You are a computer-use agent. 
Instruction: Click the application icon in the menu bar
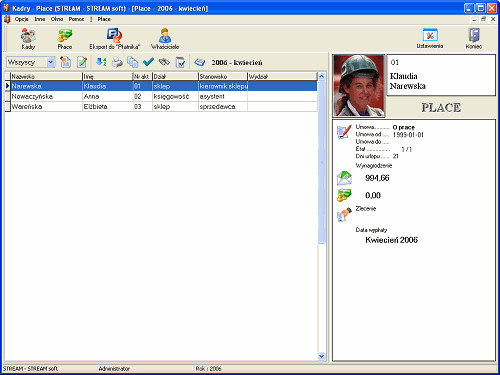point(7,19)
